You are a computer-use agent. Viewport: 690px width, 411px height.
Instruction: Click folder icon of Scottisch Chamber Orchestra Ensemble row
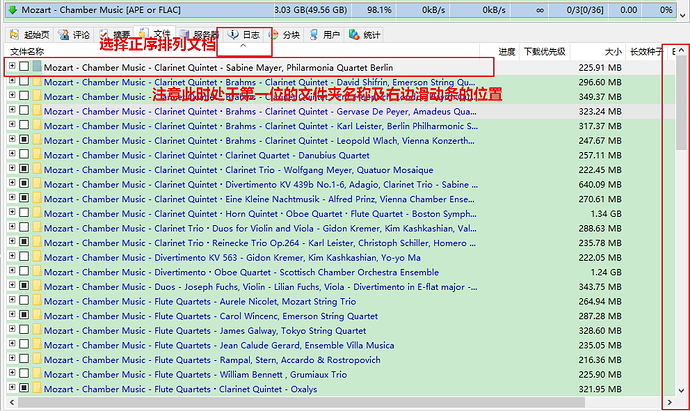click(37, 272)
